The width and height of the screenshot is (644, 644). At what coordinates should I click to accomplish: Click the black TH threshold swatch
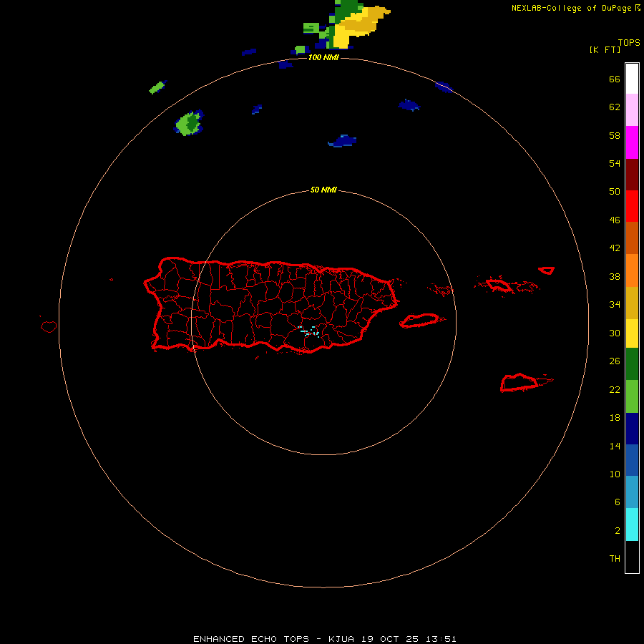632,557
